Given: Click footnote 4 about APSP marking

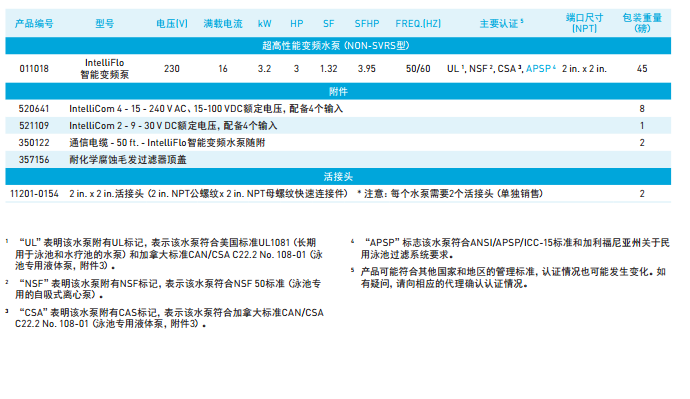Looking at the screenshot, I should pos(510,249).
